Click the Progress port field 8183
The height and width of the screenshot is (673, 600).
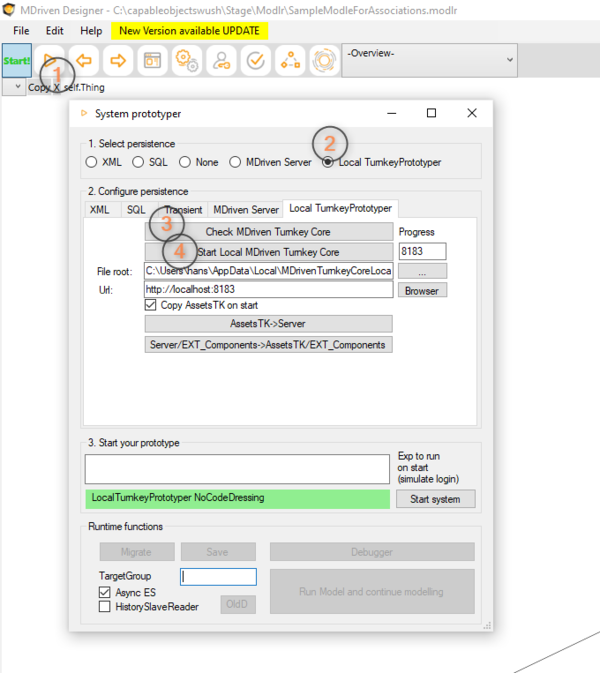pyautogui.click(x=422, y=251)
